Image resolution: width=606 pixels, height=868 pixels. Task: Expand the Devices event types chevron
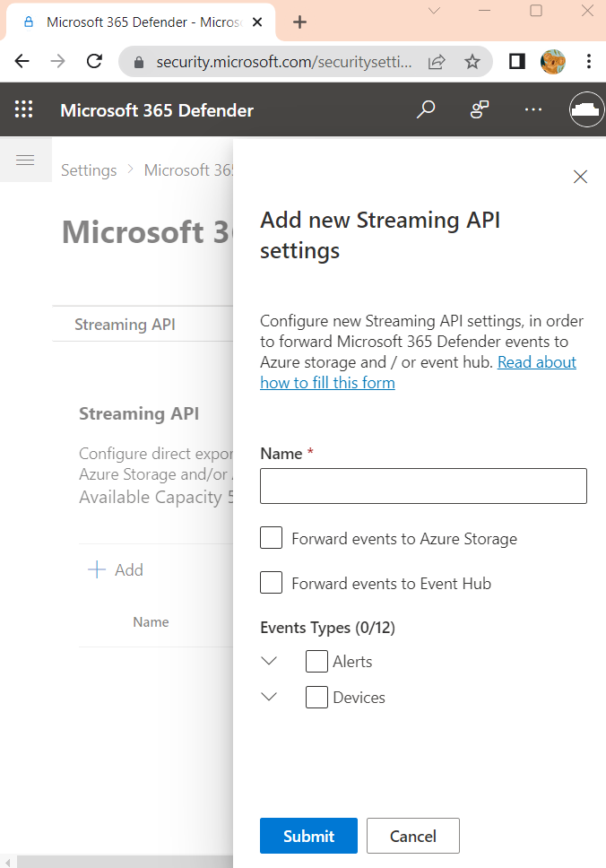pyautogui.click(x=269, y=697)
